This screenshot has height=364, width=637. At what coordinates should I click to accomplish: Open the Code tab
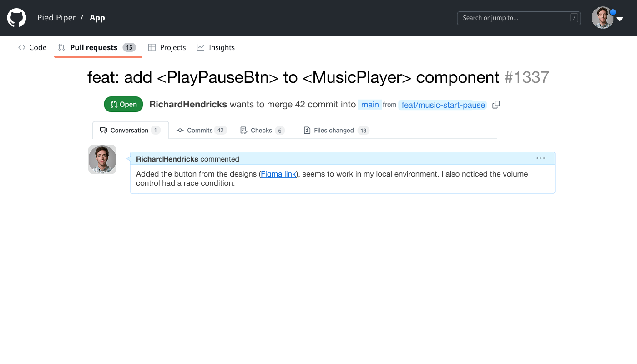(x=32, y=47)
